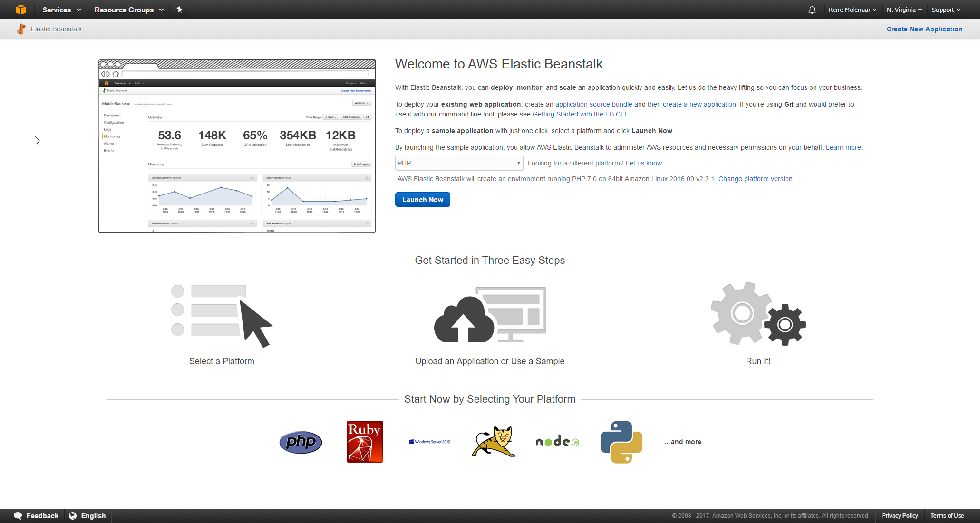The height and width of the screenshot is (523, 980).
Task: Click the globe language icon
Action: pos(73,516)
